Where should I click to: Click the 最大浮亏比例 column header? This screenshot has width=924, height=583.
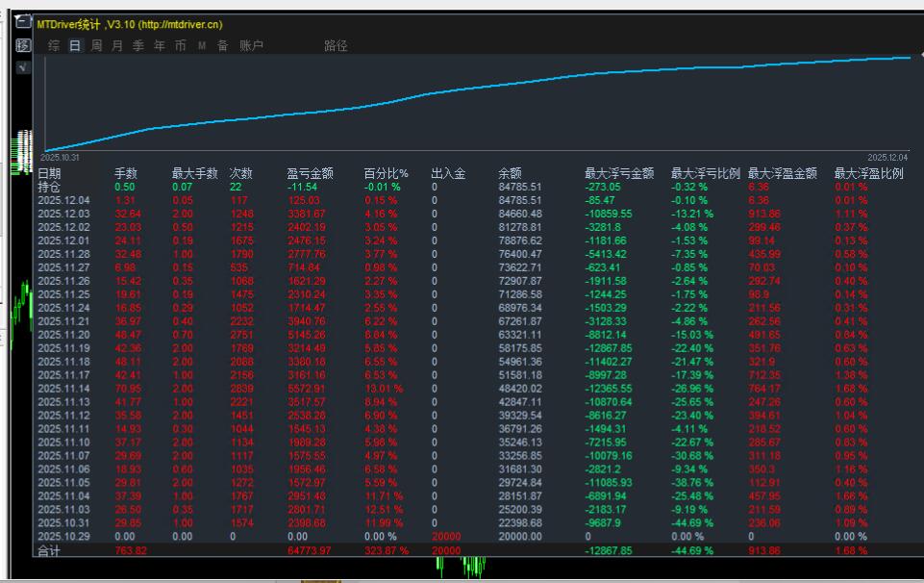click(706, 173)
